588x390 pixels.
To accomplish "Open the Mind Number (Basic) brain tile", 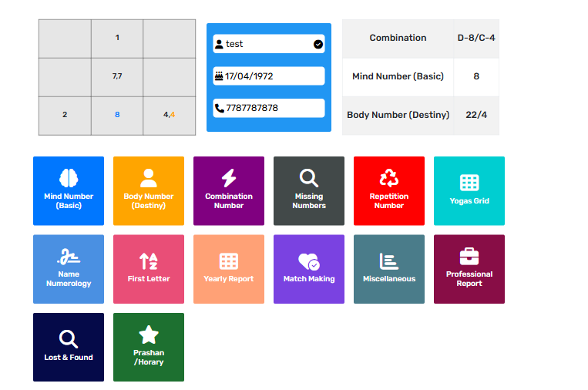I will [69, 190].
